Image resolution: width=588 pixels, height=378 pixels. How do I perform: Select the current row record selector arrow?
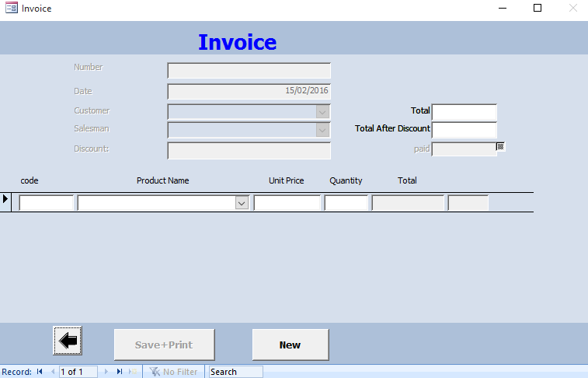click(5, 199)
